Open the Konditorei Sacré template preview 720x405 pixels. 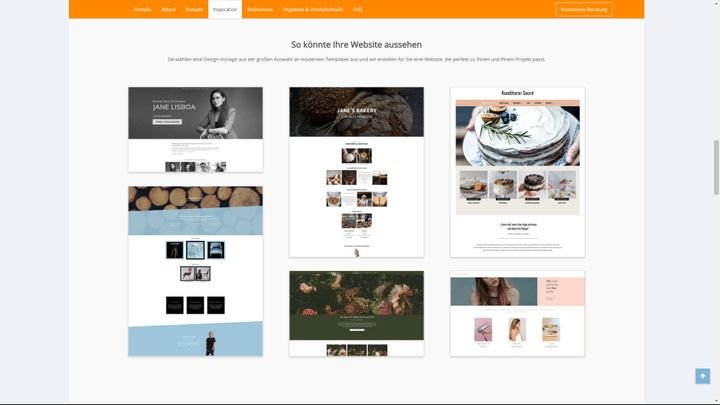pos(517,171)
